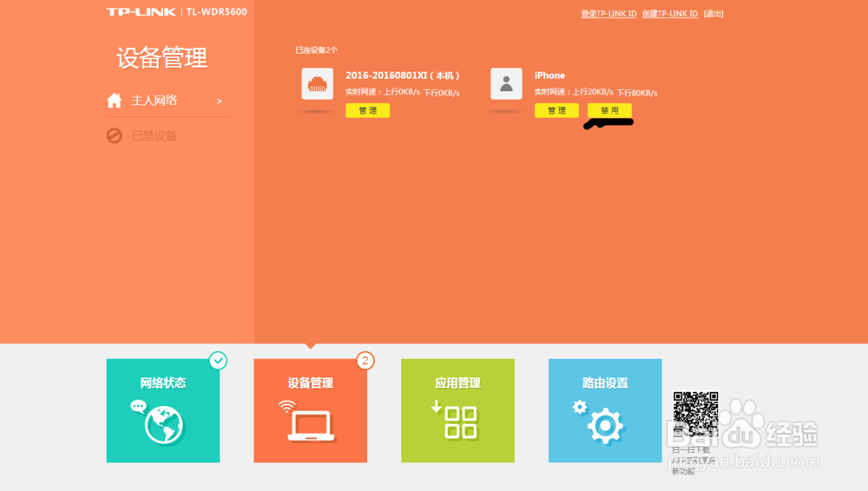
Task: Click the QR code image
Action: tap(696, 414)
